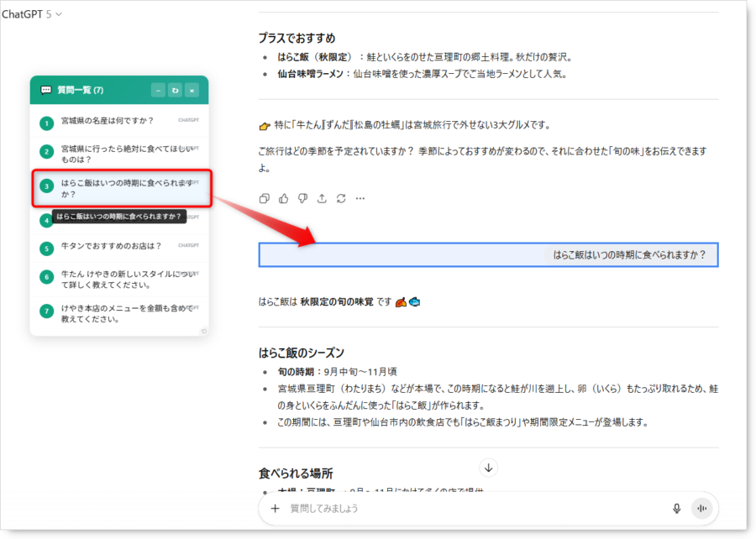
Task: Open the three-dot more actions menu
Action: click(360, 198)
